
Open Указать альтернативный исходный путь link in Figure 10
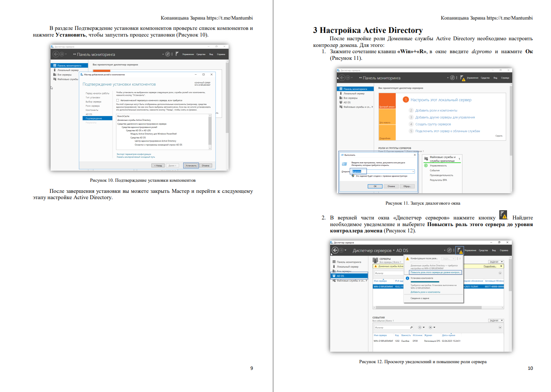click(x=136, y=157)
